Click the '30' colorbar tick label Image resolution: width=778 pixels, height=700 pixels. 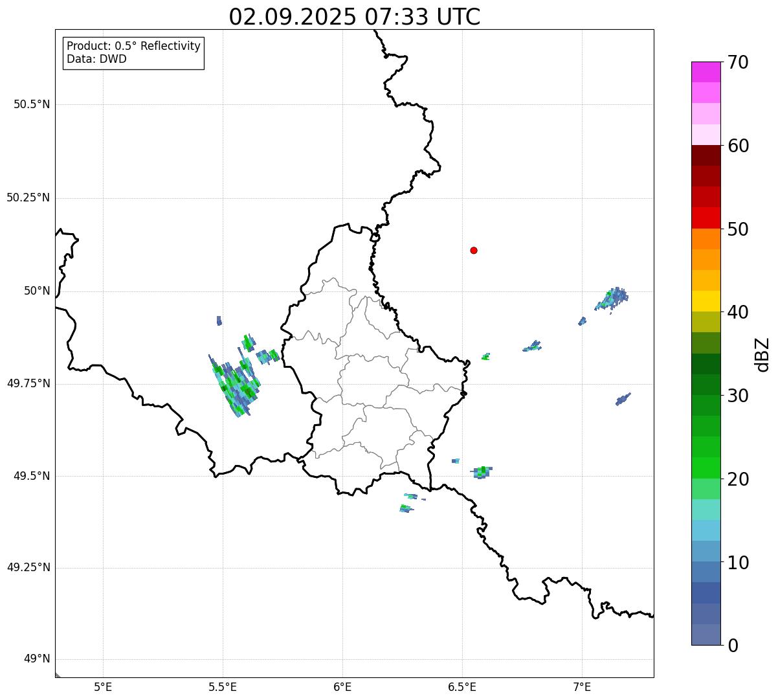(738, 396)
